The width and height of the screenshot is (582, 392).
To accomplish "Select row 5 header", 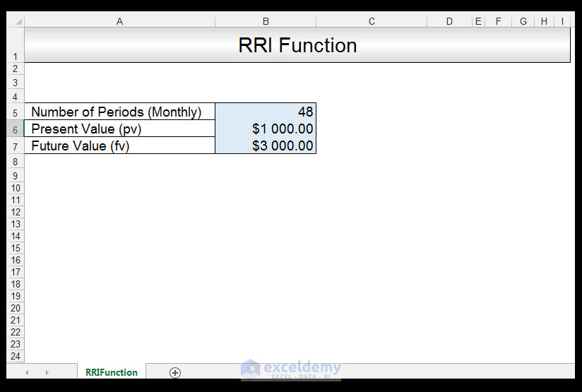I will coord(16,112).
